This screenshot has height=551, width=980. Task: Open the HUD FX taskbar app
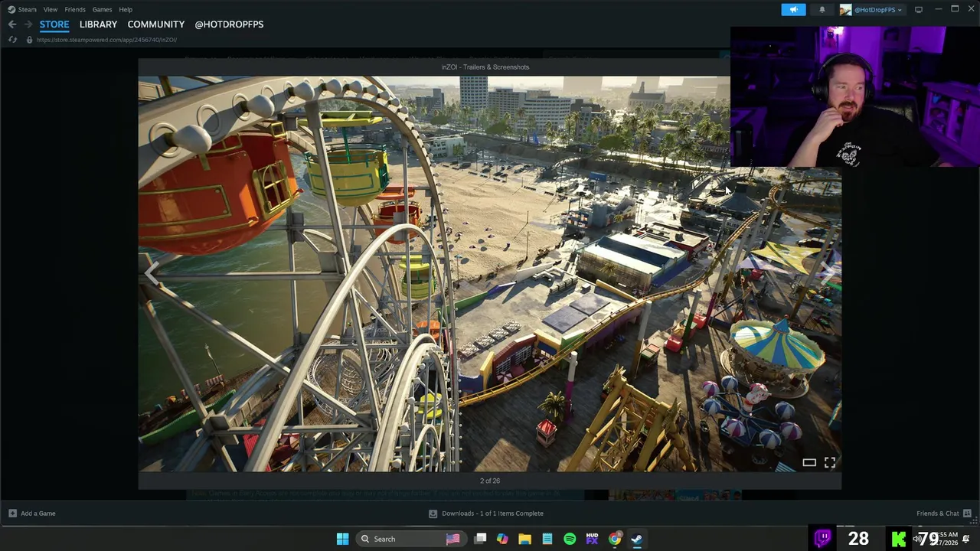click(x=592, y=539)
